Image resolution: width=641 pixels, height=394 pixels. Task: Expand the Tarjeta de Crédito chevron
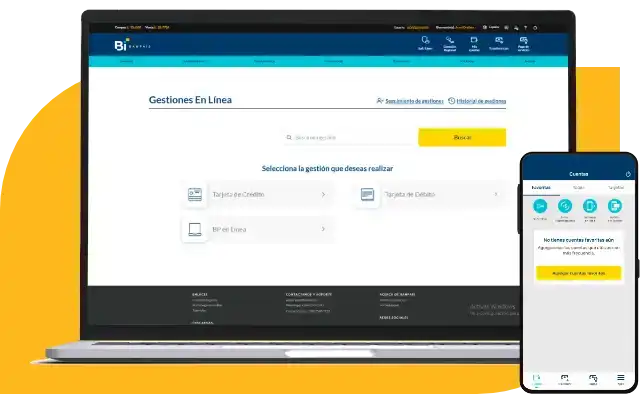click(323, 195)
